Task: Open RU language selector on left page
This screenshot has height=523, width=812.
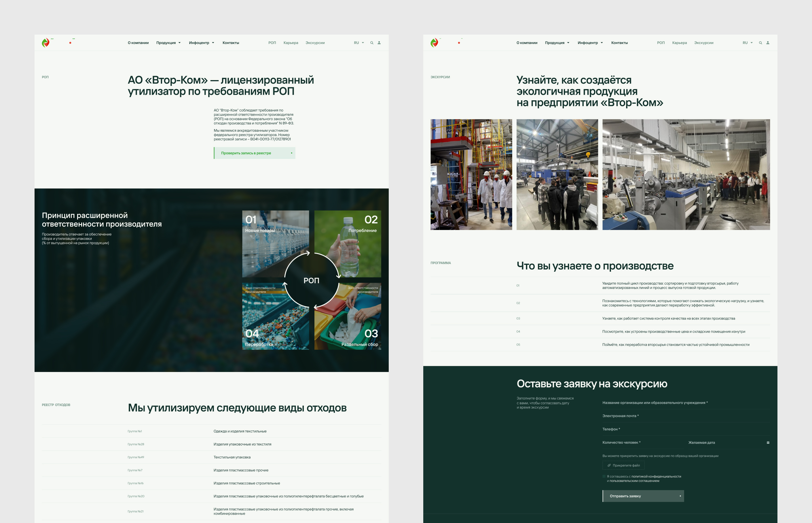Action: (359, 43)
